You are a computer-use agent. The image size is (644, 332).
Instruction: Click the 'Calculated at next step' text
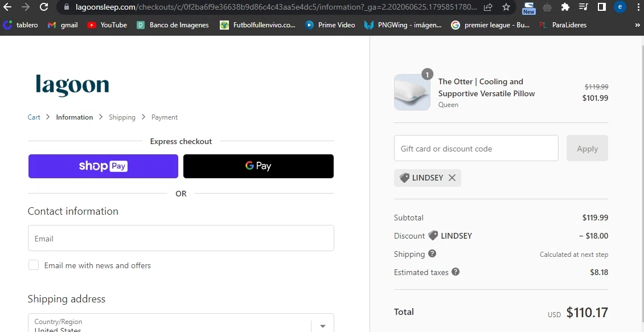[x=574, y=255]
